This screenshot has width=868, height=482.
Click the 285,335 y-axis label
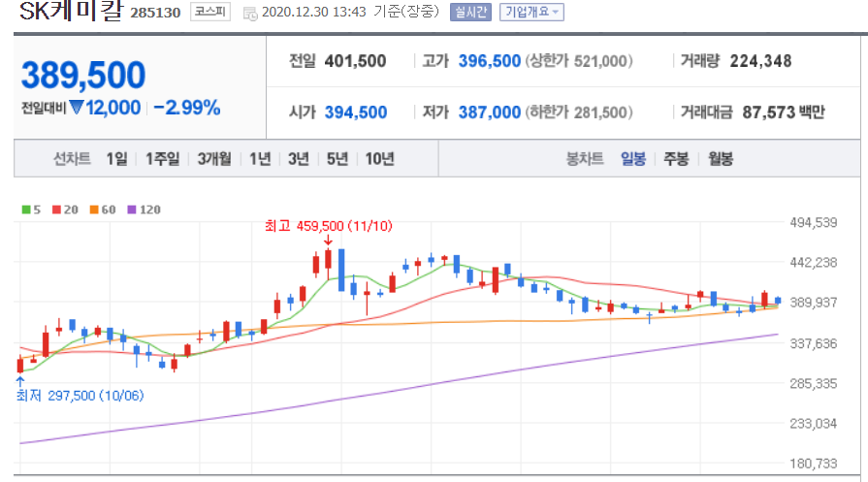pos(813,383)
